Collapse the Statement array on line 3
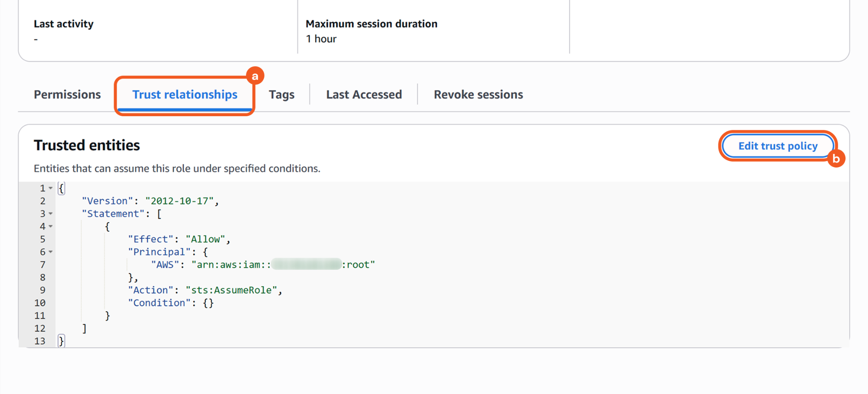The height and width of the screenshot is (394, 868). pos(50,214)
